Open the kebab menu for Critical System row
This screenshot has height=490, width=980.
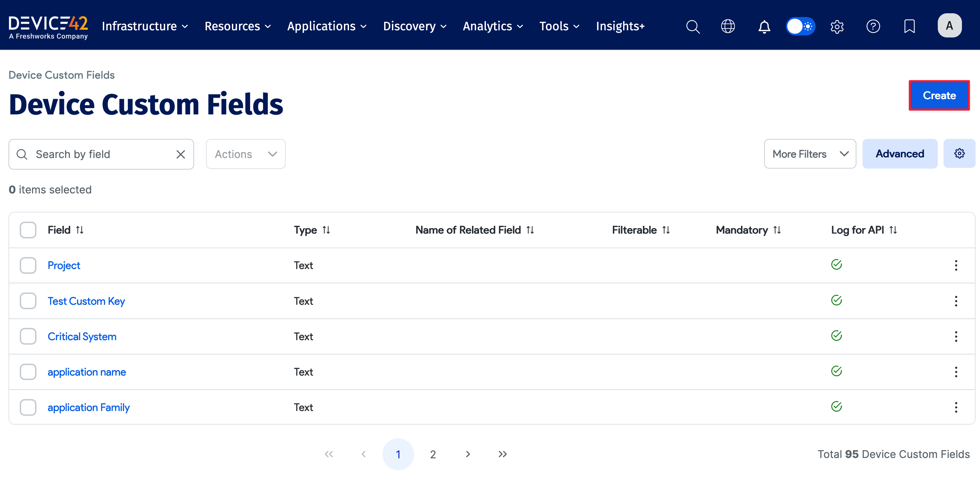pyautogui.click(x=956, y=336)
